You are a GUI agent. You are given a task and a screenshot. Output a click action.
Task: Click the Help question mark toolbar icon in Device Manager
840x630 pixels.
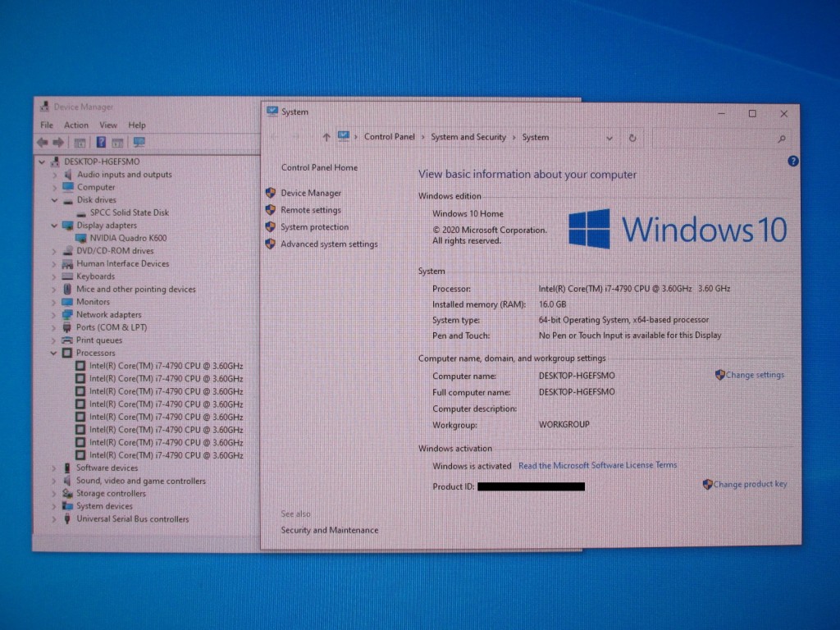click(x=101, y=142)
